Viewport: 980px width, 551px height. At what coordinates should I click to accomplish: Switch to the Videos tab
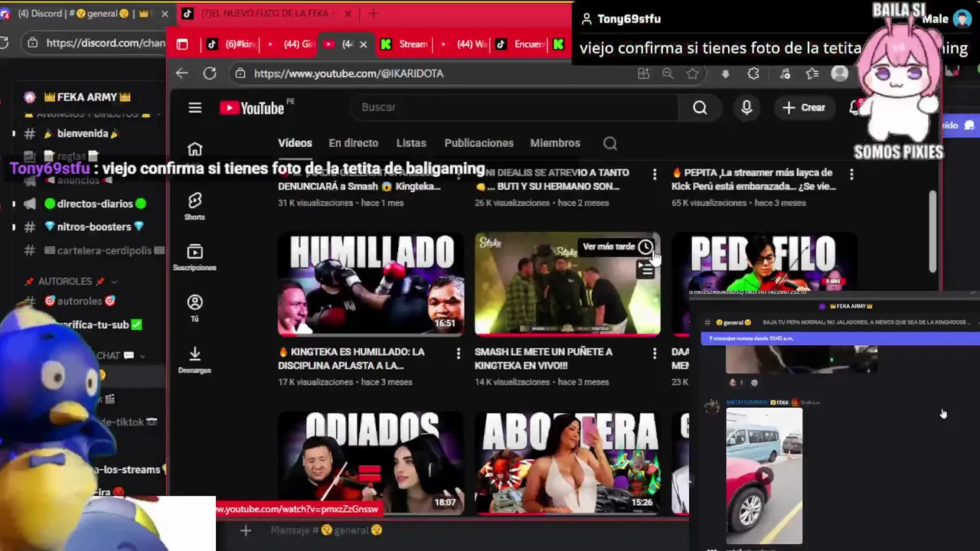click(295, 143)
